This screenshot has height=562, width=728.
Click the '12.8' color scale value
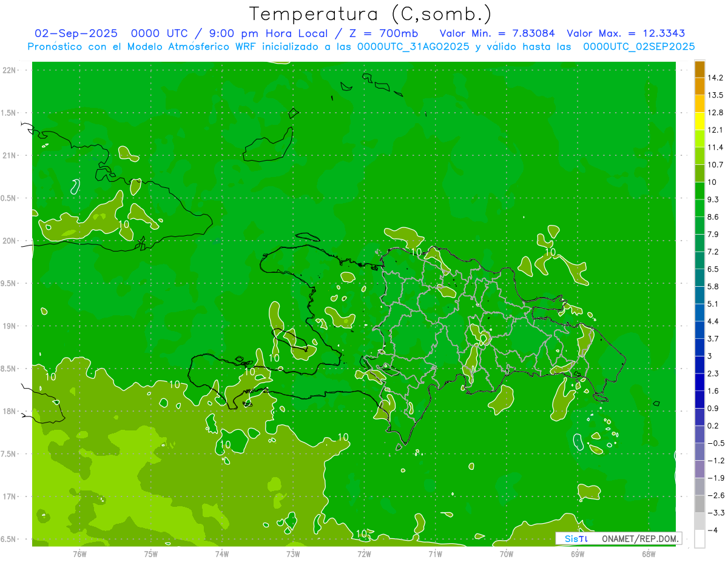(x=715, y=113)
